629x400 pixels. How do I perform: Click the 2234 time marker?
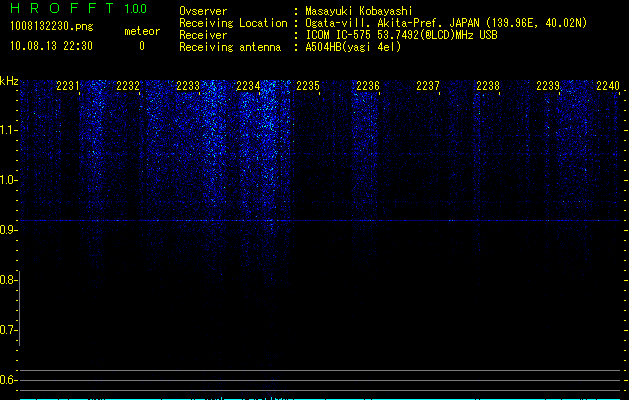[x=248, y=86]
